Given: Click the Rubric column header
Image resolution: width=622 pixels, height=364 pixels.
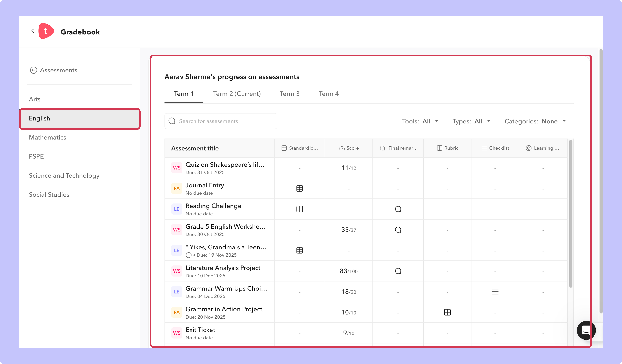Looking at the screenshot, I should coord(447,148).
